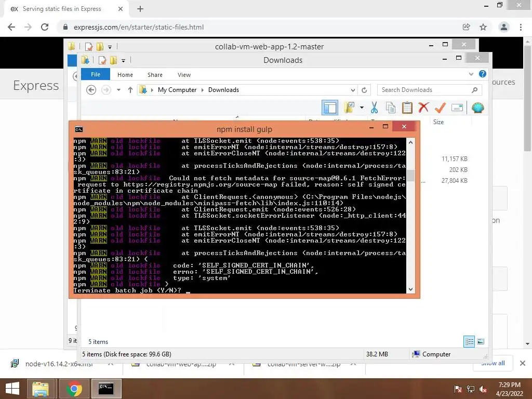Click the New Folder icon in the collab-vm-web-app title bar

coord(100,46)
